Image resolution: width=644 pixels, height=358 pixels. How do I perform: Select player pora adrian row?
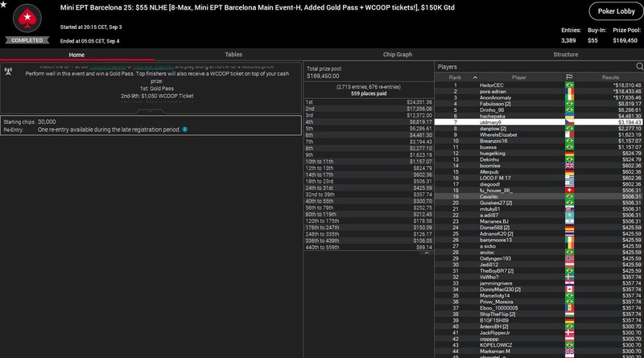pyautogui.click(x=539, y=92)
